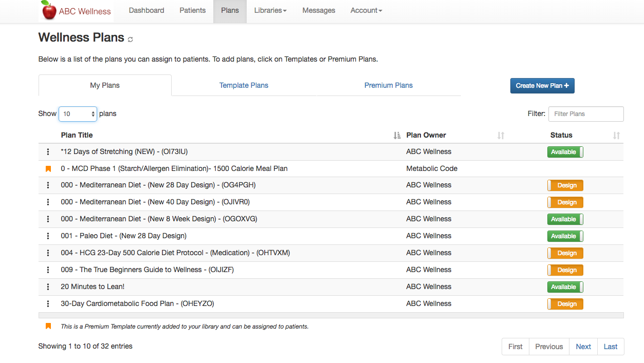Open the Show plans count dropdown
The height and width of the screenshot is (363, 644).
coord(78,114)
